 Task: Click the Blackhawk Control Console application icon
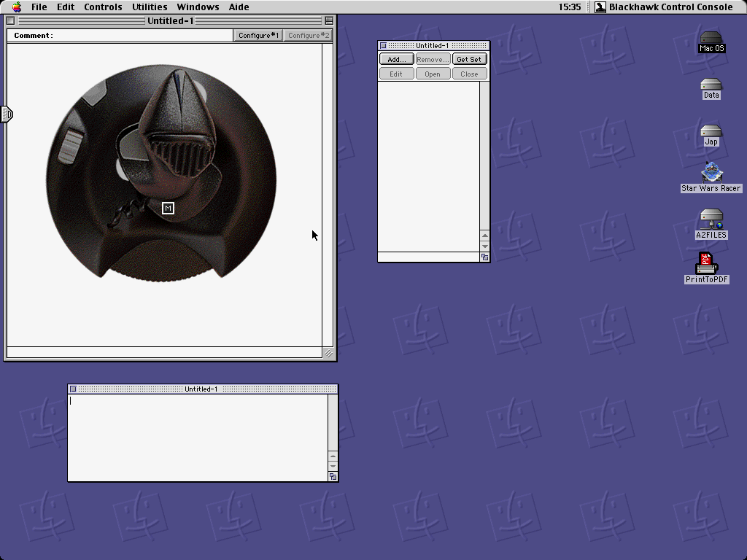[601, 7]
